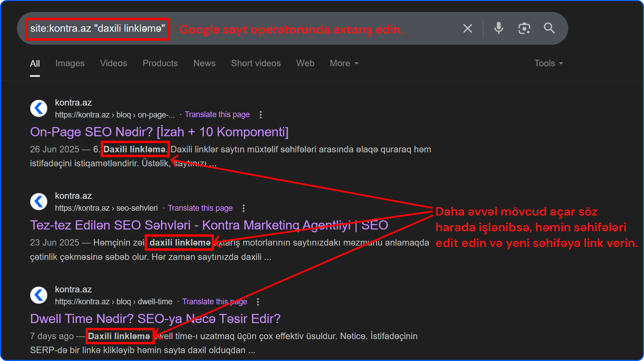Screen dimensions: 644x361
Task: Select the All results tab
Action: point(35,64)
